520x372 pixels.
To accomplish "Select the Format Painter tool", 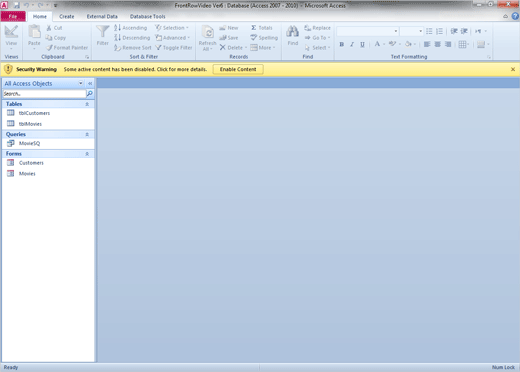I will pyautogui.click(x=67, y=48).
